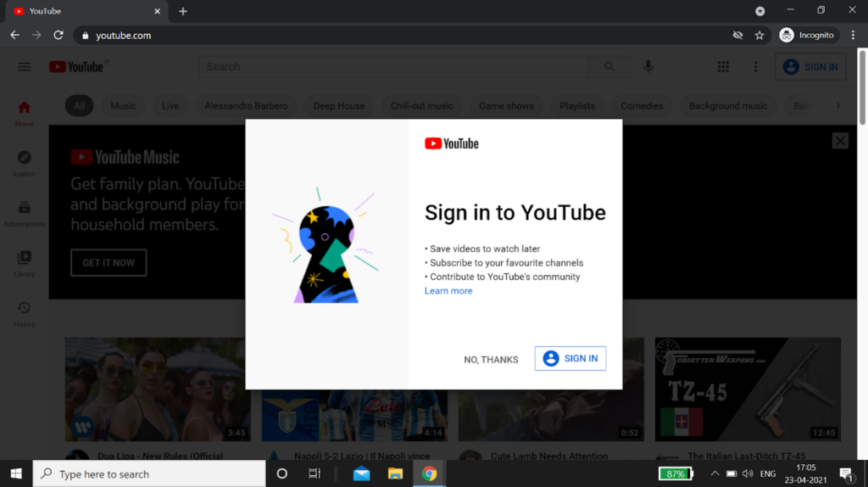Close the YouTube Music banner

(839, 141)
